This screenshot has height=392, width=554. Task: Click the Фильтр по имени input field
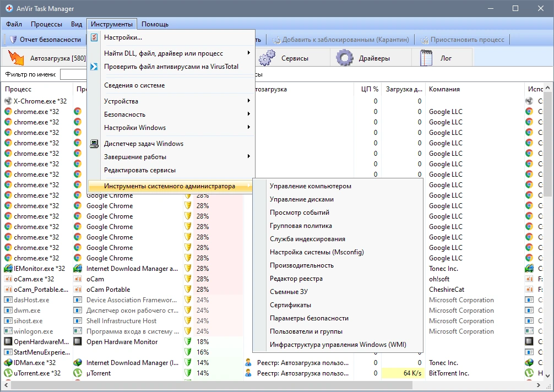tap(73, 74)
